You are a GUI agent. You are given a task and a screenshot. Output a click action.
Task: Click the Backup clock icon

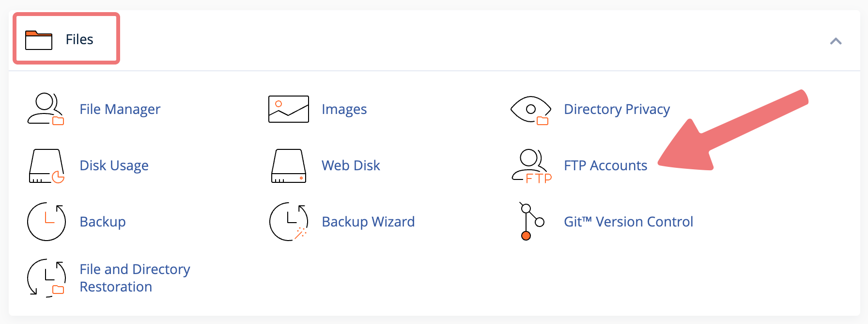(x=46, y=222)
